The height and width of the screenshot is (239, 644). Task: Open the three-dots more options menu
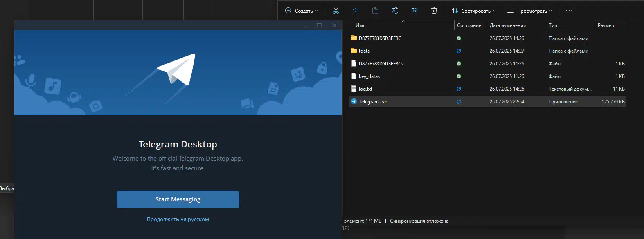click(569, 11)
